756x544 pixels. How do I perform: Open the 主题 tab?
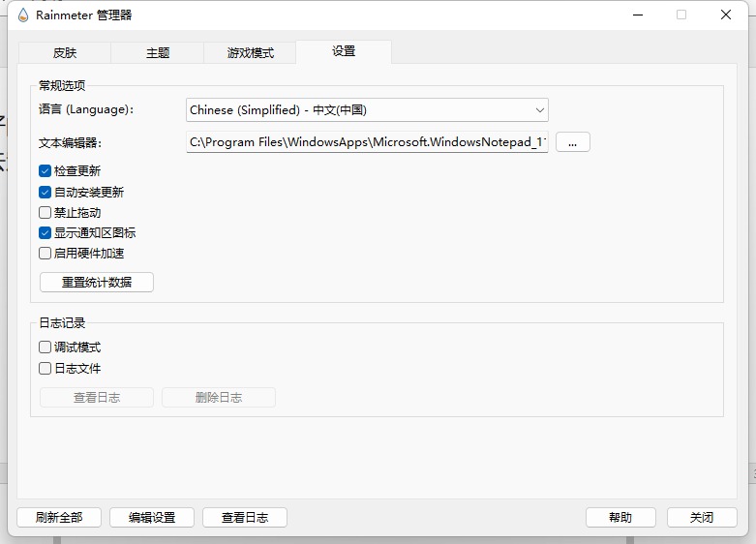point(158,53)
